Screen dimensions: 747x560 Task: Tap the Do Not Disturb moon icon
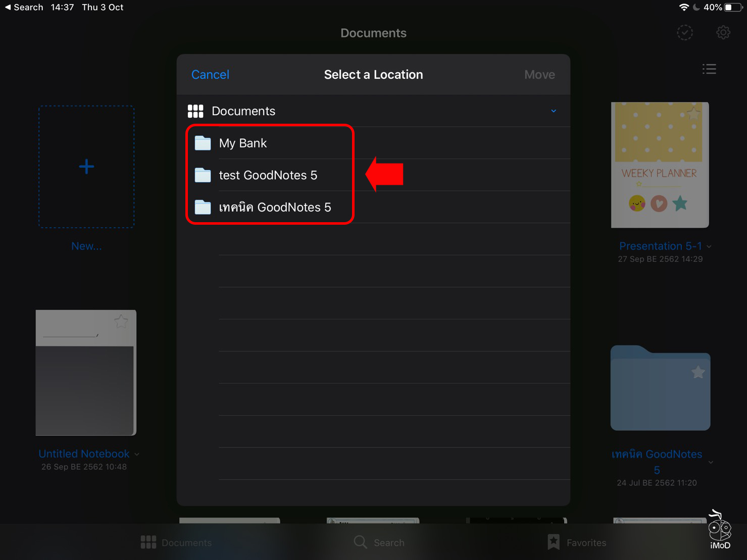(696, 7)
